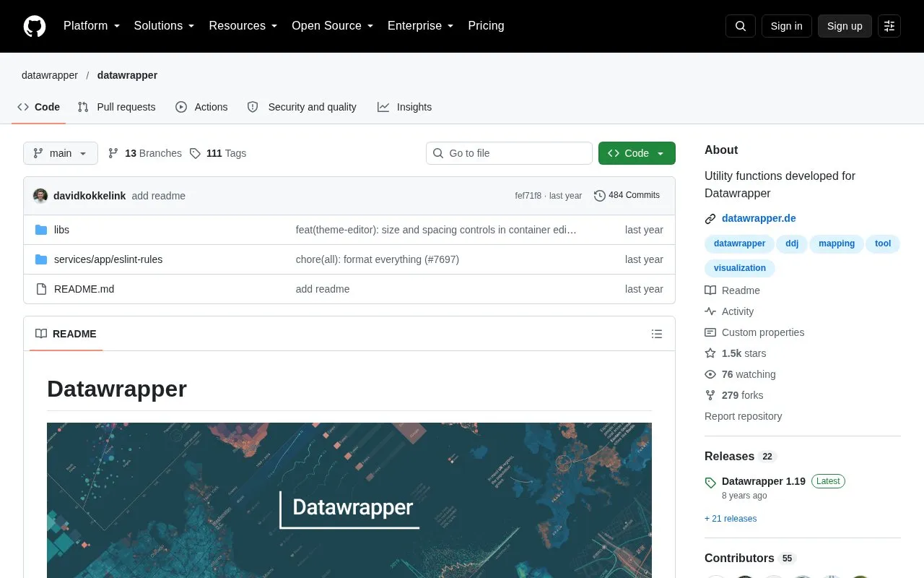924x578 pixels.
Task: Switch to the Code tab
Action: pyautogui.click(x=39, y=107)
